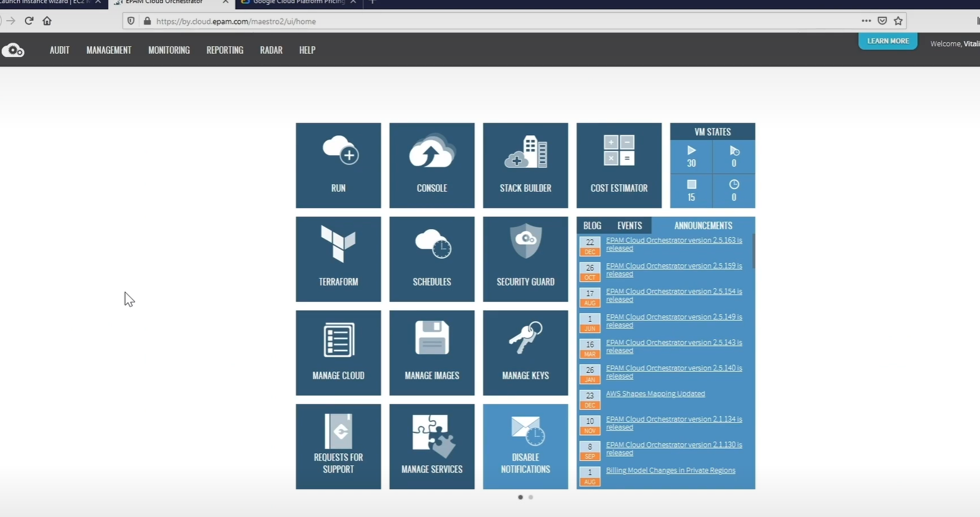
Task: Open the Radar menu
Action: [x=271, y=50]
